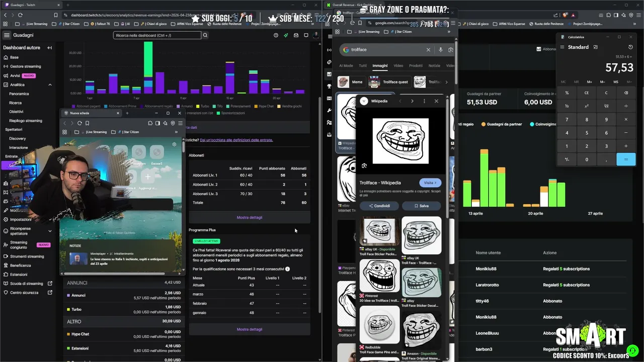Switch to Google AI Mode tab
The image size is (644, 362).
tap(346, 66)
